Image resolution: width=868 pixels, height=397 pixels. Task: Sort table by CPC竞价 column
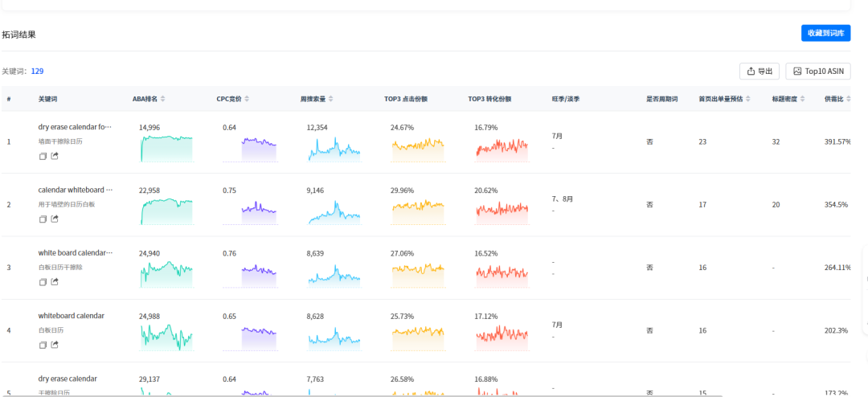[248, 99]
